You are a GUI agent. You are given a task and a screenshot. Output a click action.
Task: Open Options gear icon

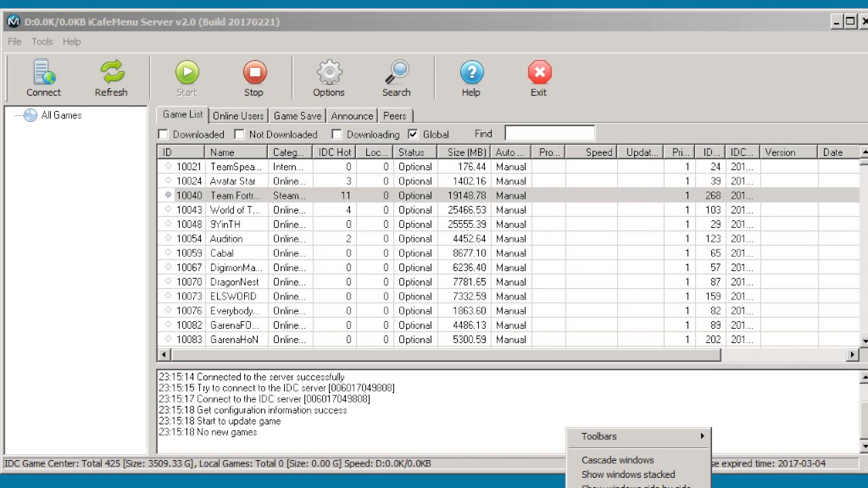click(x=329, y=73)
